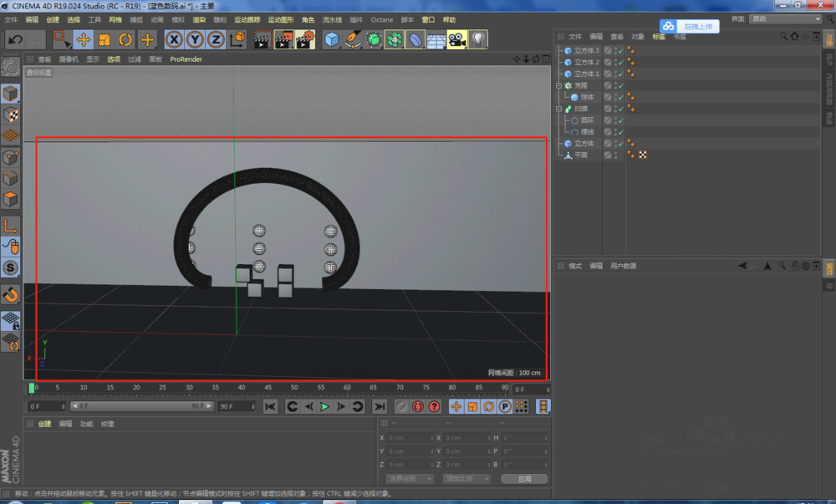Click the Camera object icon in the toolbar
The width and height of the screenshot is (836, 504).
pyautogui.click(x=456, y=39)
